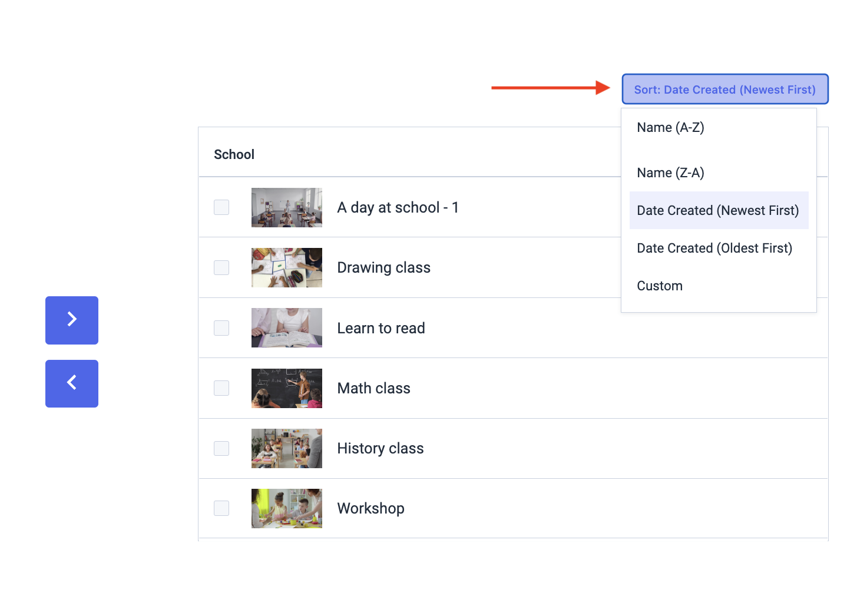Click the Drawing class thumbnail image
The image size is (847, 616).
coord(286,267)
